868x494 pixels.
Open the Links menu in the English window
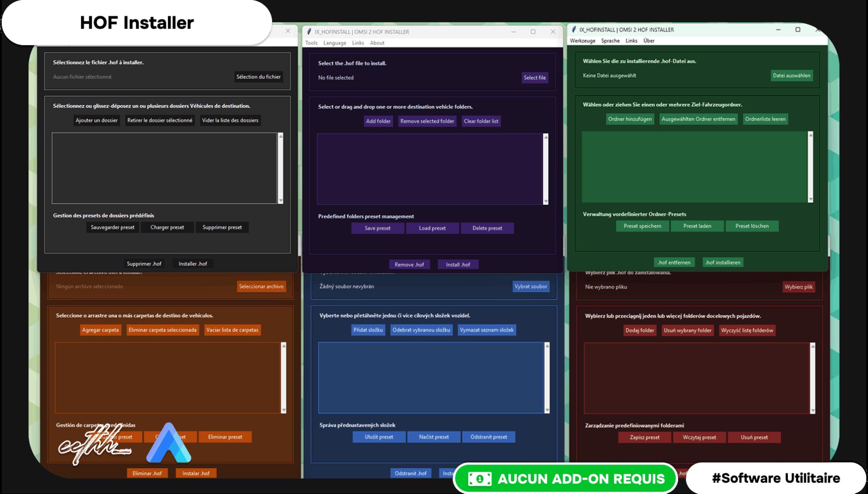pyautogui.click(x=358, y=43)
